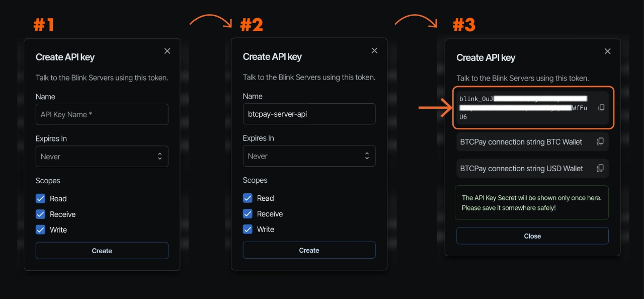Image resolution: width=644 pixels, height=299 pixels.
Task: Uncheck Read scope in first dialog
Action: (x=41, y=198)
